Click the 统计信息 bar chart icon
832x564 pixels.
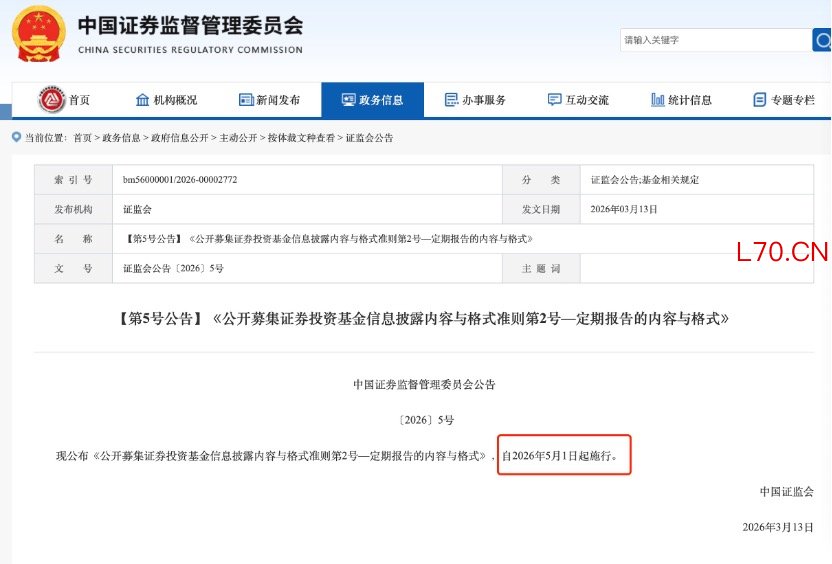click(657, 100)
